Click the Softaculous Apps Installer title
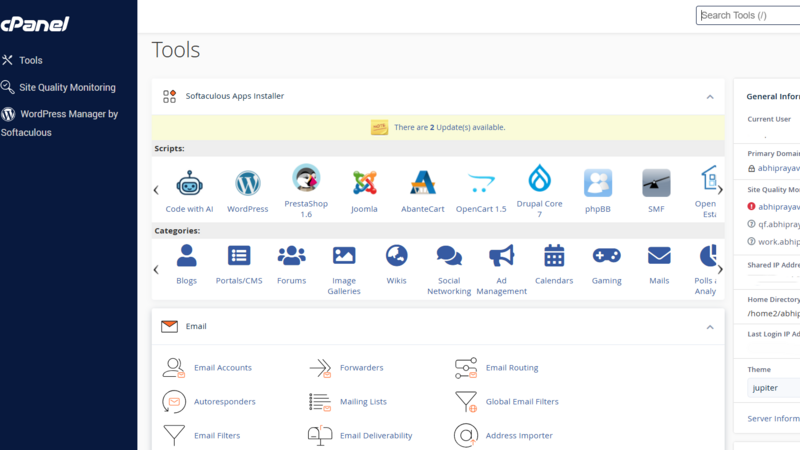The width and height of the screenshot is (800, 450). tap(235, 96)
